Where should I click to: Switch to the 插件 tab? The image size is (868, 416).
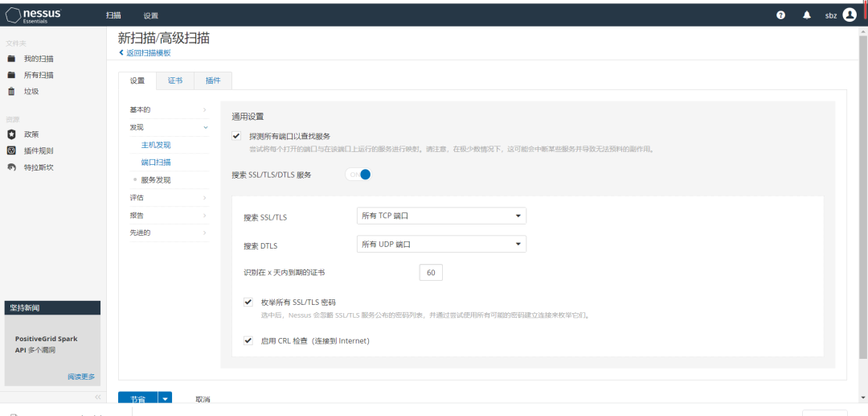212,81
